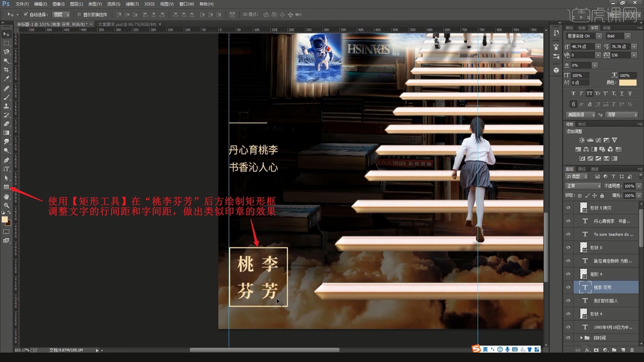644x362 pixels.
Task: Select the Pen tool
Action: point(6,160)
